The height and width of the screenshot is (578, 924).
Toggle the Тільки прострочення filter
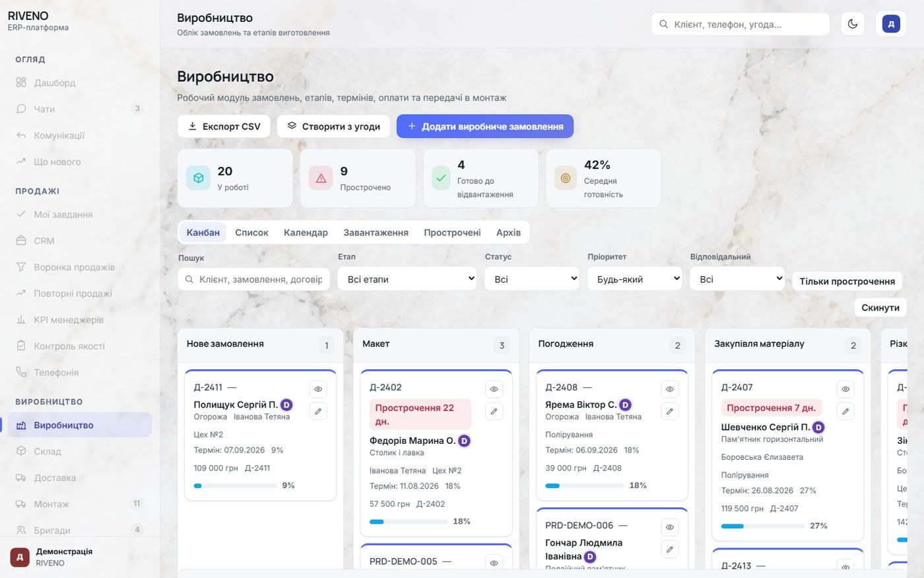[x=847, y=281]
